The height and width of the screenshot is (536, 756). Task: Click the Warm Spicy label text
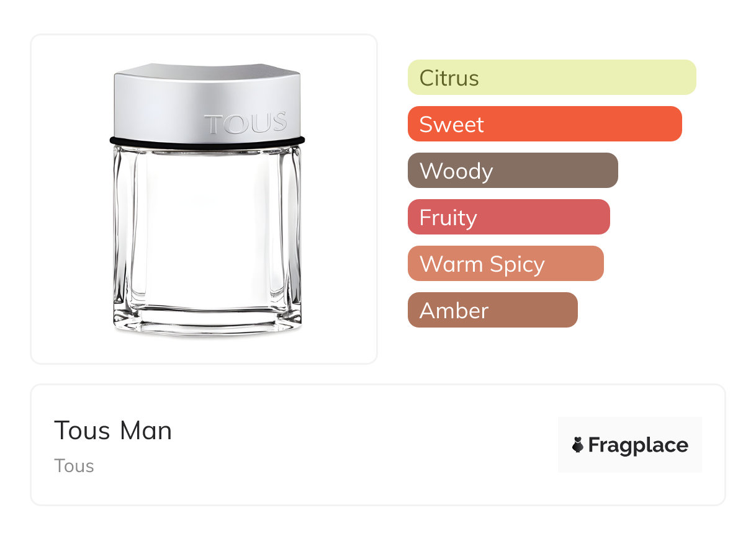(482, 264)
